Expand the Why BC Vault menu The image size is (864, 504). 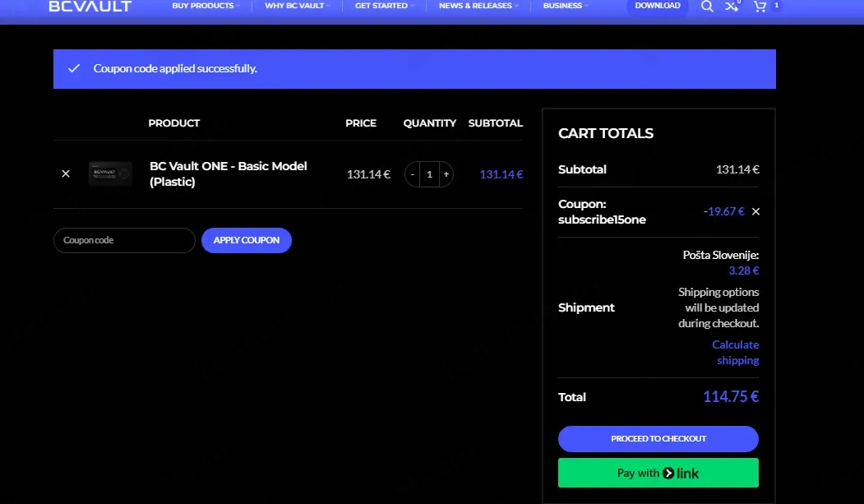point(298,6)
